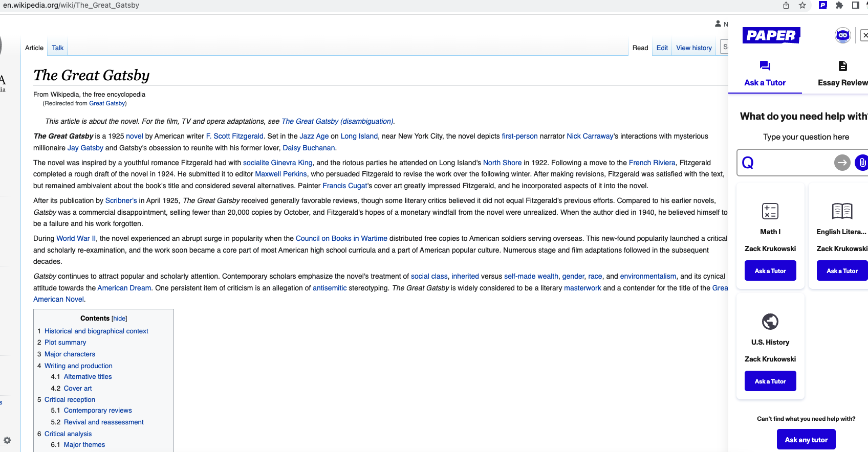
Task: Jump to Writing and production section
Action: click(x=78, y=366)
